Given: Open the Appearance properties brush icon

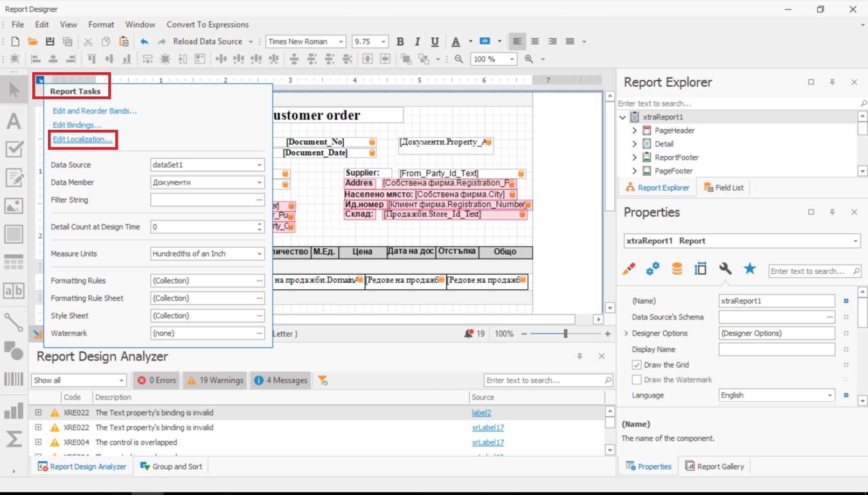Looking at the screenshot, I should click(629, 269).
